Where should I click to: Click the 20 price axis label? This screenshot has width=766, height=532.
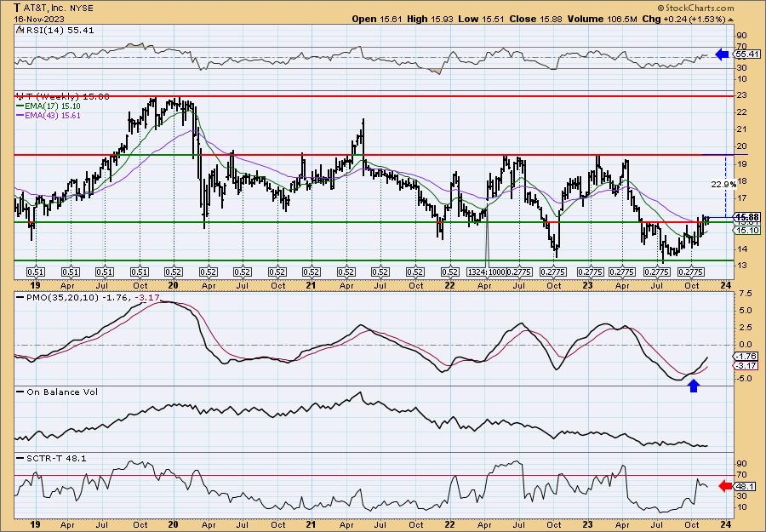741,146
